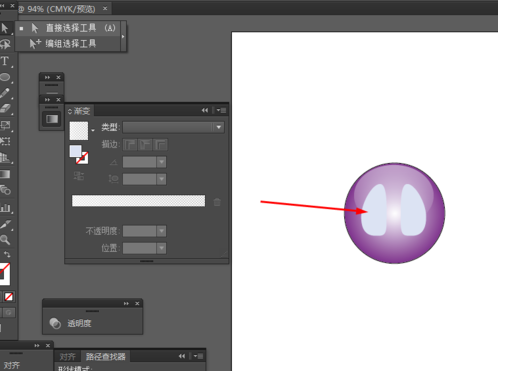This screenshot has width=522, height=371.
Task: Switch to the 对齐 tab
Action: click(67, 357)
